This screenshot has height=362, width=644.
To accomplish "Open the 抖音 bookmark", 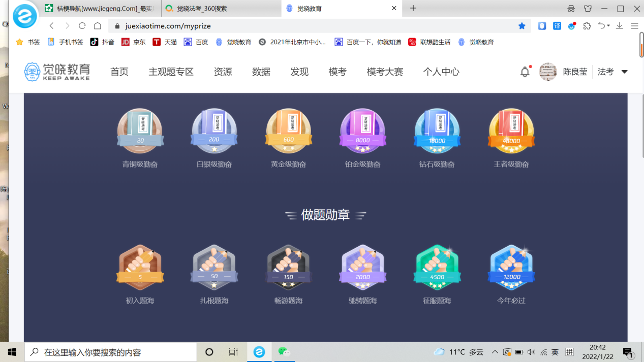I will pos(102,42).
